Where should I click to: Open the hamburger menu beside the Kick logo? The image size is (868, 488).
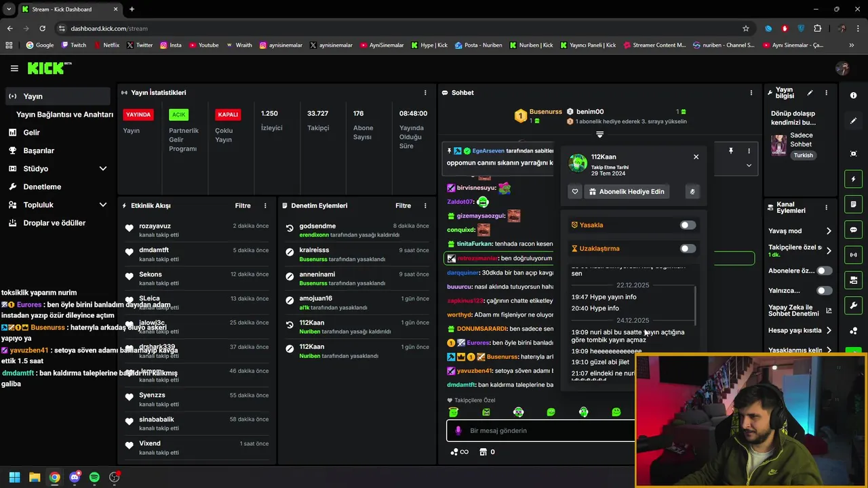[x=14, y=68]
